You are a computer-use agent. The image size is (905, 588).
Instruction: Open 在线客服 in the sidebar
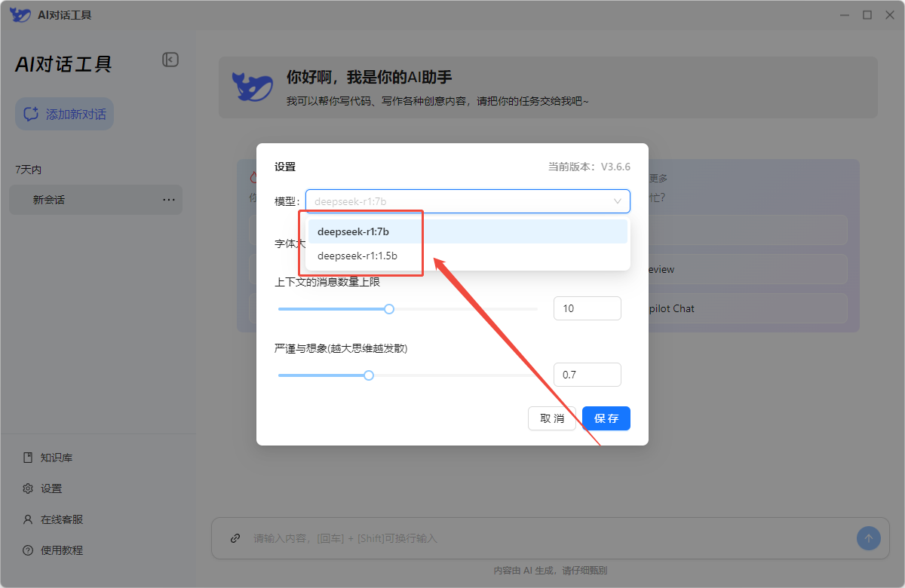tap(53, 519)
